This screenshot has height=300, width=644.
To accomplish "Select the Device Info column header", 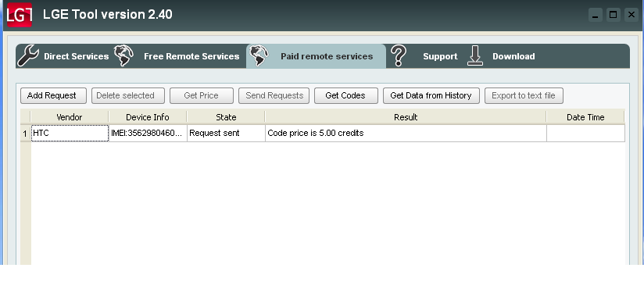I will click(148, 117).
